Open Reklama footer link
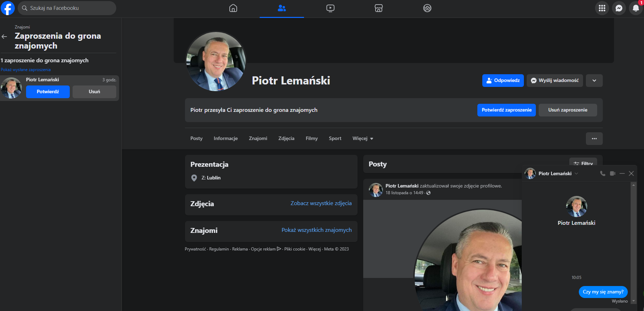644x311 pixels. [x=240, y=249]
